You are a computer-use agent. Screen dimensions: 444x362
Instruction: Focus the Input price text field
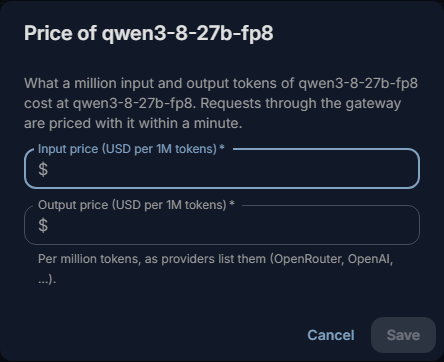[x=222, y=169]
